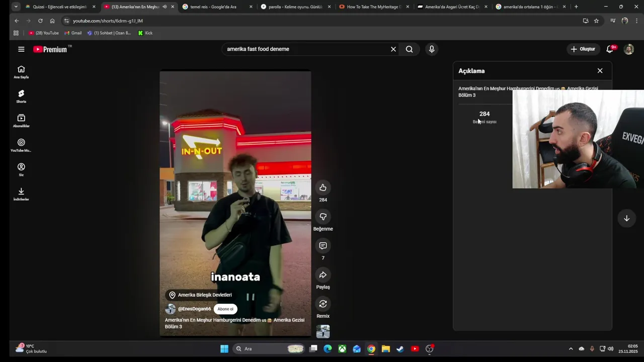This screenshot has width=644, height=362.
Task: Open taskbar volume control
Action: pos(611,348)
